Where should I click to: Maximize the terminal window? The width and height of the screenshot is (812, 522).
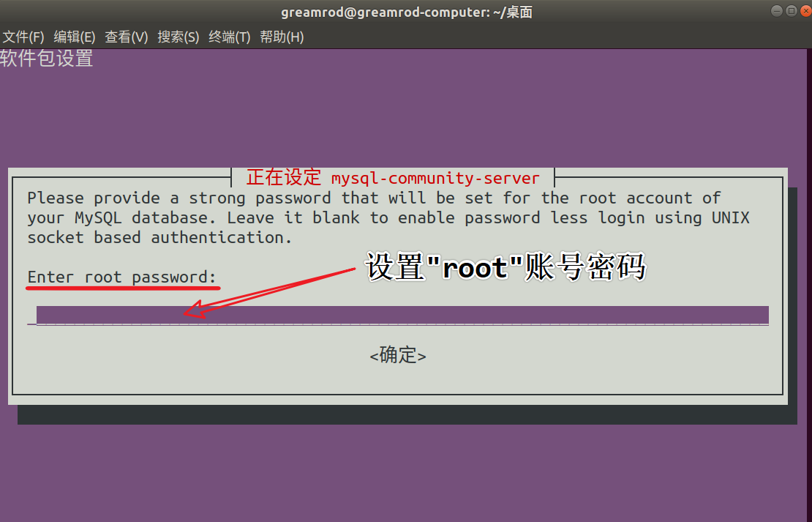point(791,10)
